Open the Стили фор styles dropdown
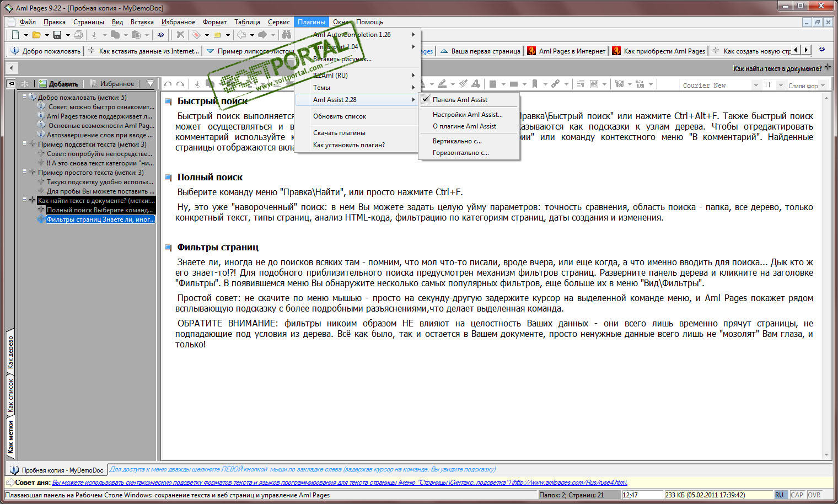This screenshot has width=838, height=504. coord(823,85)
